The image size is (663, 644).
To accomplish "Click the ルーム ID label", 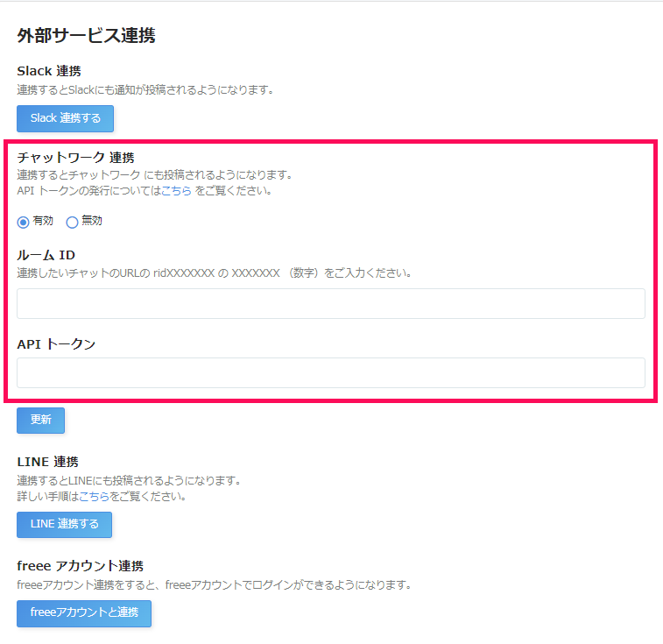I will tap(46, 255).
